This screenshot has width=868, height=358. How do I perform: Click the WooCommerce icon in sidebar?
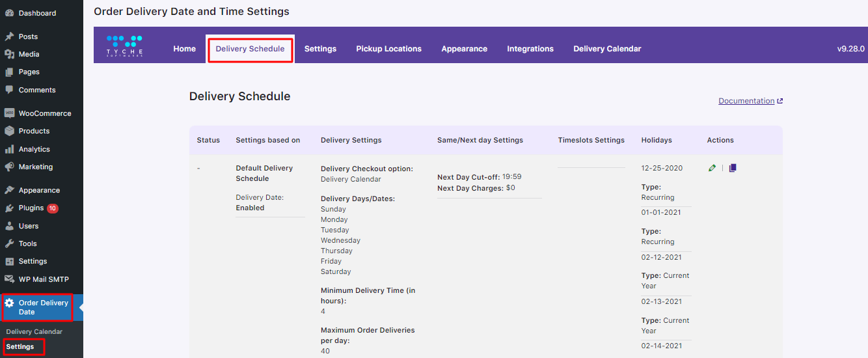tap(9, 113)
